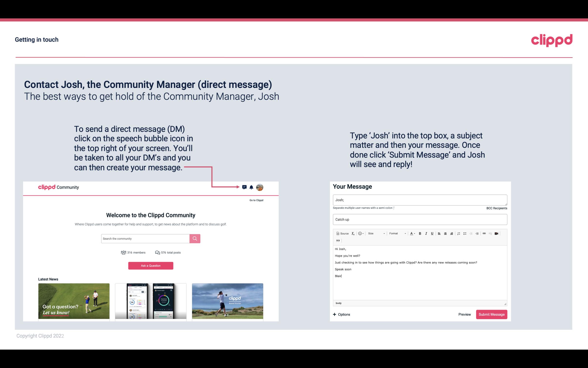Viewport: 588px width, 368px height.
Task: Click the user profile avatar icon
Action: tap(259, 187)
